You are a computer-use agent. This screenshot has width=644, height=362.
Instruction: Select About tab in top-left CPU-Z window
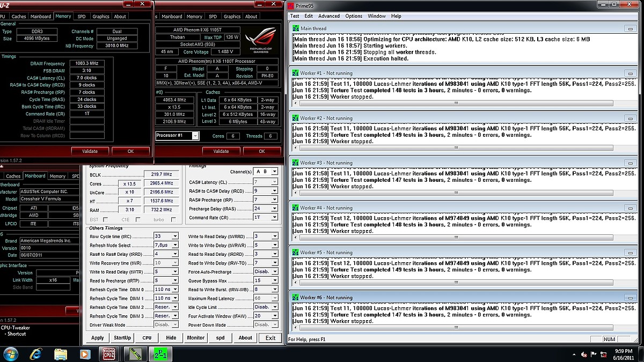pyautogui.click(x=120, y=17)
